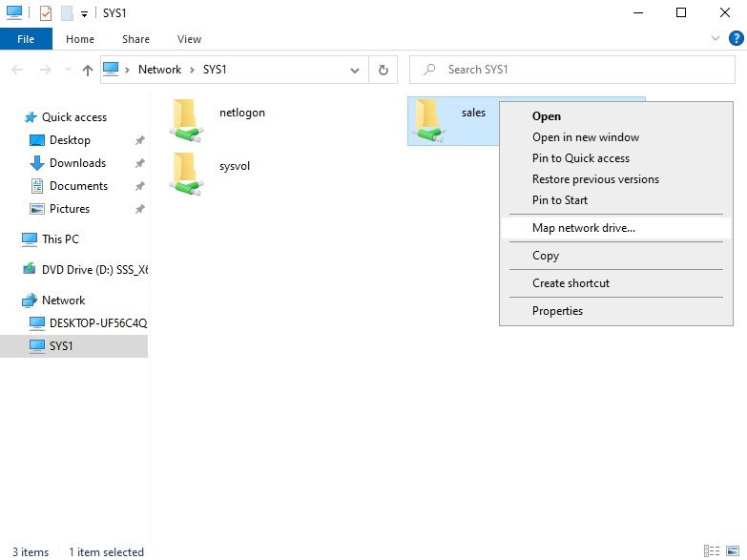Click the sales shared folder icon
The image size is (747, 560).
[x=428, y=120]
